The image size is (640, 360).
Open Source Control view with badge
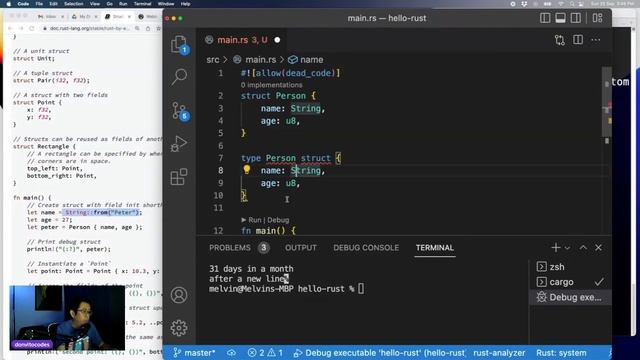179,111
